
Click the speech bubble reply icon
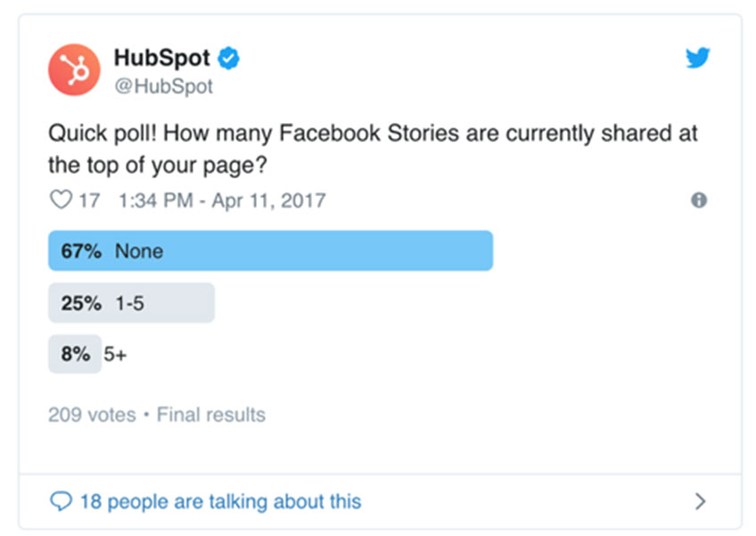pyautogui.click(x=62, y=501)
